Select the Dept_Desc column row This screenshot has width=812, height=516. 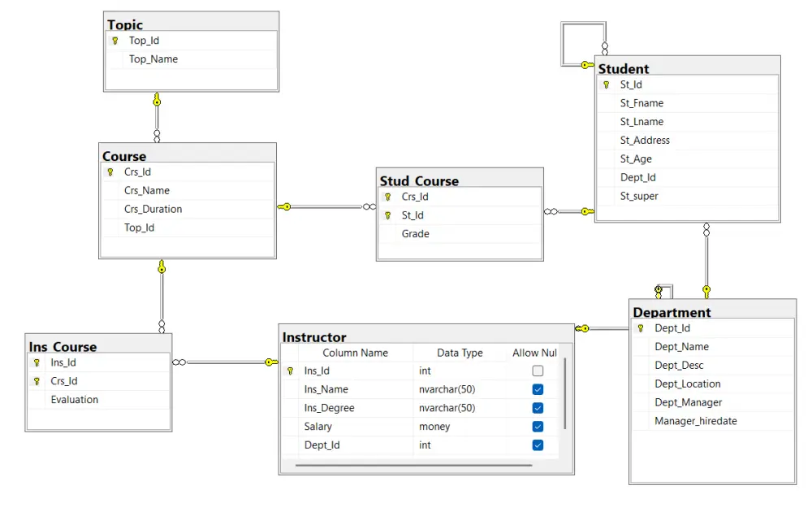[713, 366]
